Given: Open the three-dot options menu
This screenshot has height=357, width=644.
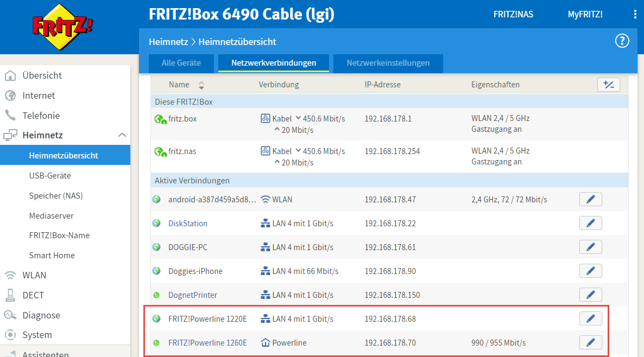Looking at the screenshot, I should tap(635, 14).
